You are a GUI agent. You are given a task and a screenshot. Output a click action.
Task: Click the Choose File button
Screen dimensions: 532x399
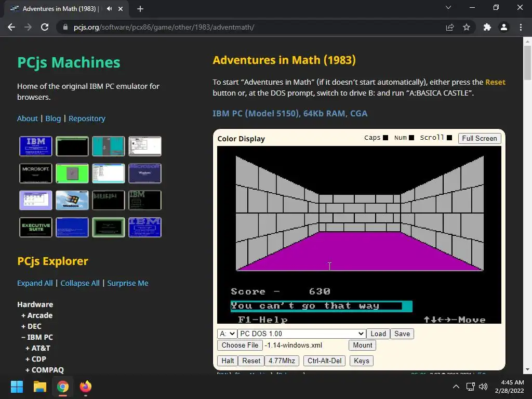[240, 345]
